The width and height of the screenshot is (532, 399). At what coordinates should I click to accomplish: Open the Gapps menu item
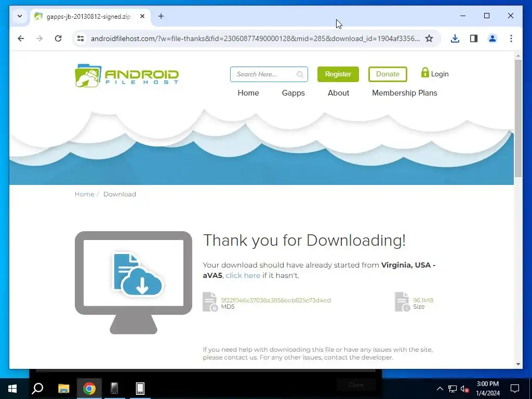click(x=293, y=93)
